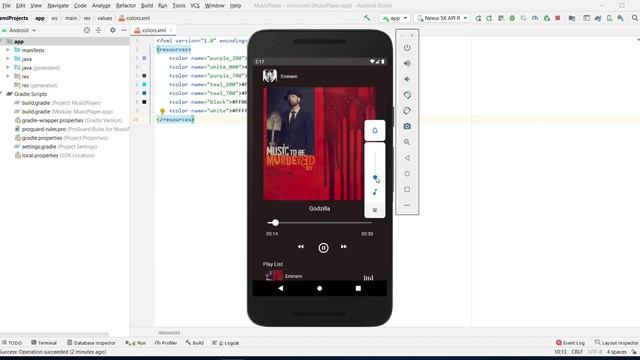Click the teal_200 color swatch in gutter

[x=144, y=84]
